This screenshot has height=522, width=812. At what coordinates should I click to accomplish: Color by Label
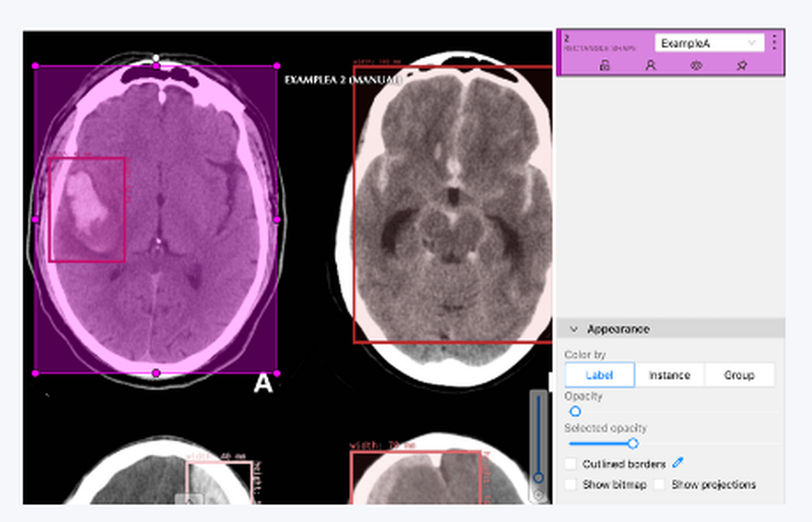click(600, 375)
